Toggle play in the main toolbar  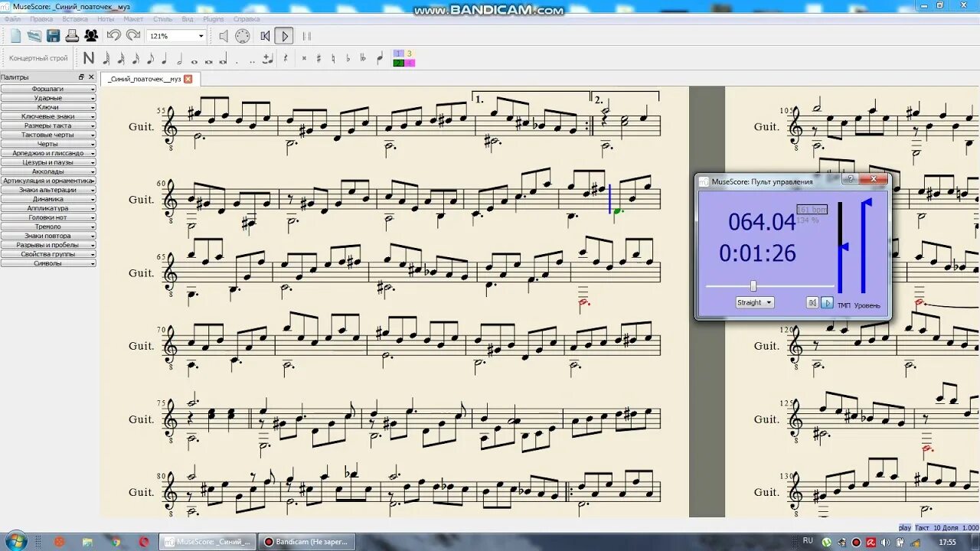(284, 36)
